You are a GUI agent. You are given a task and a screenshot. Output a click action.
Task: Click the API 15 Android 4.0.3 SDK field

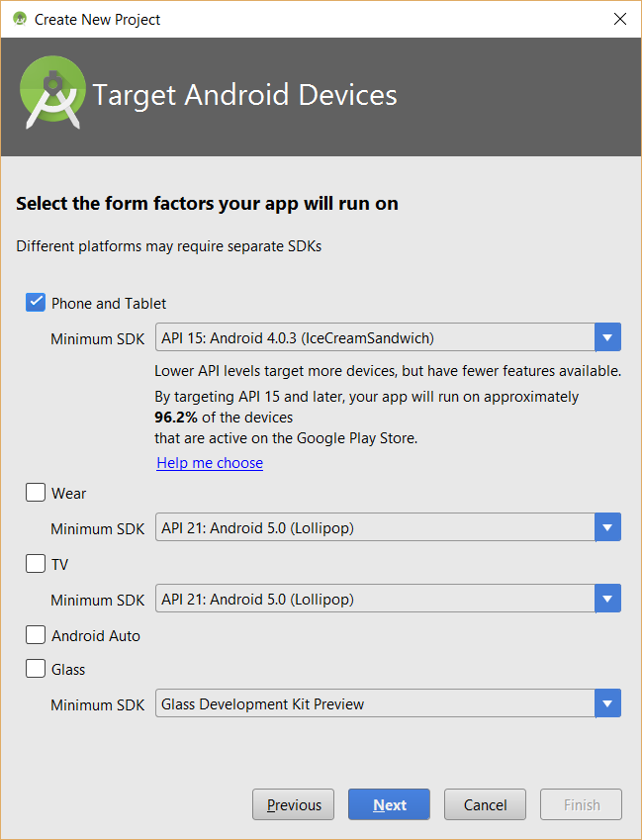(375, 337)
